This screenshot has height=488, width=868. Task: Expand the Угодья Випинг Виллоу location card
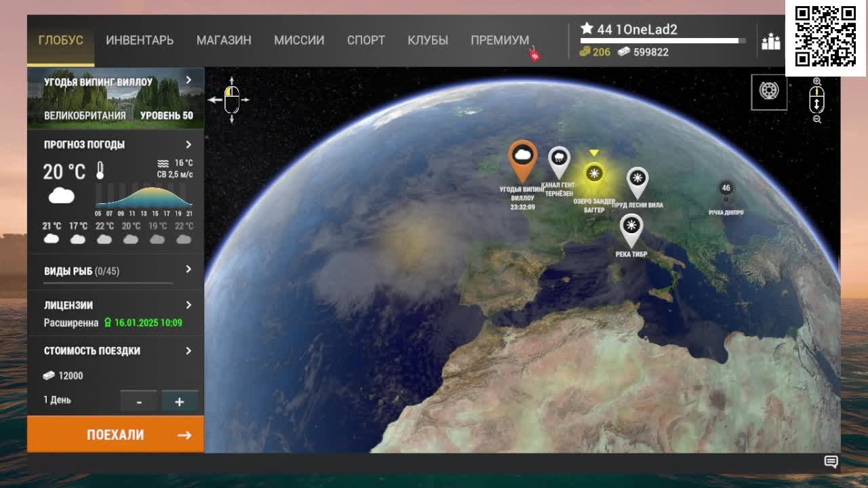pyautogui.click(x=189, y=80)
